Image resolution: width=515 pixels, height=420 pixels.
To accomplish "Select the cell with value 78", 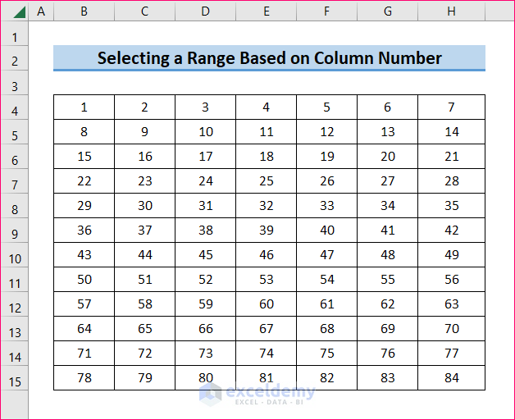I will coord(84,378).
